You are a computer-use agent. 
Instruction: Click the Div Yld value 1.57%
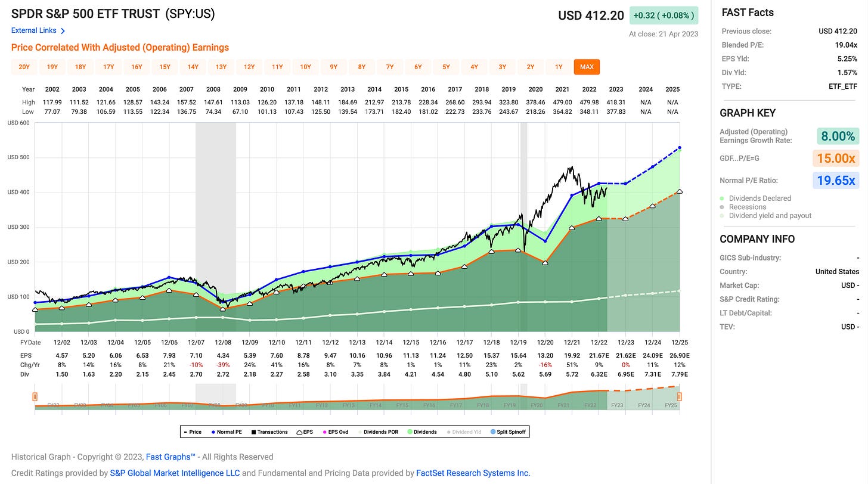click(x=847, y=73)
